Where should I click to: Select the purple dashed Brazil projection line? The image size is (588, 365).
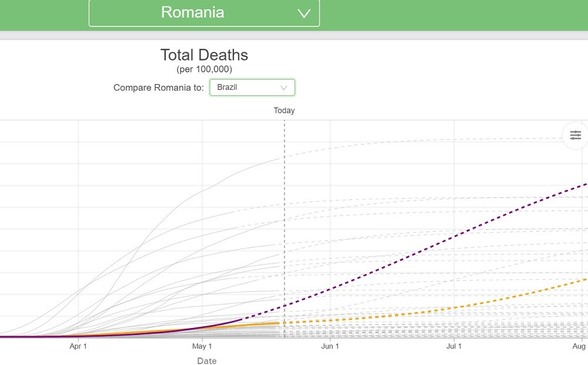click(x=453, y=237)
